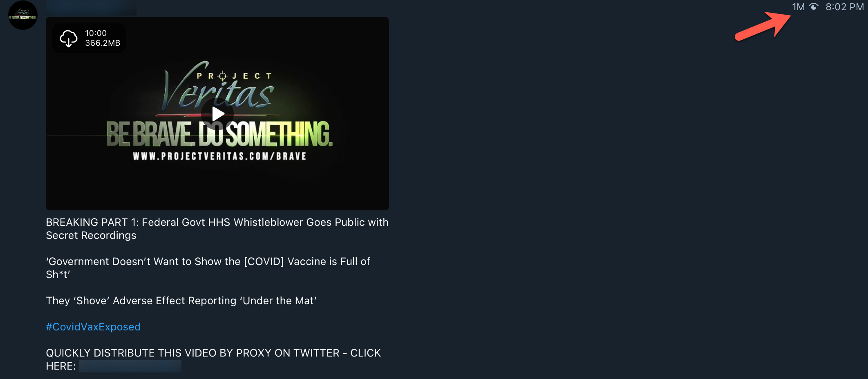Click the QUICKLY DISTRIBUTE THIS VIDEO text

(x=213, y=353)
